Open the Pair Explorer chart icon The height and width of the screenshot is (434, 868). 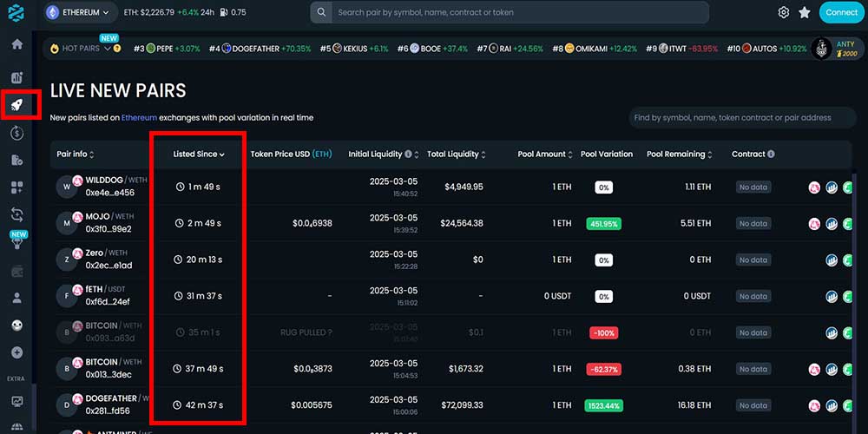[x=17, y=78]
